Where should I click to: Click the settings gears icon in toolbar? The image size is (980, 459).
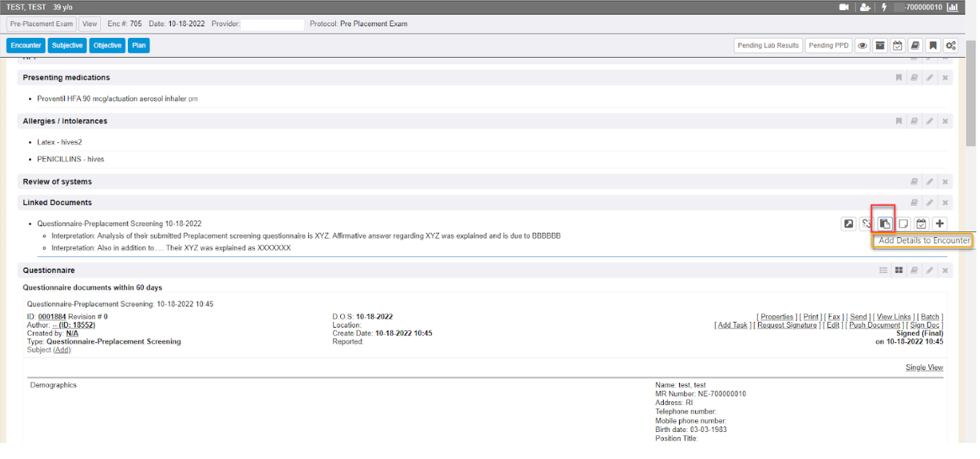pos(950,45)
